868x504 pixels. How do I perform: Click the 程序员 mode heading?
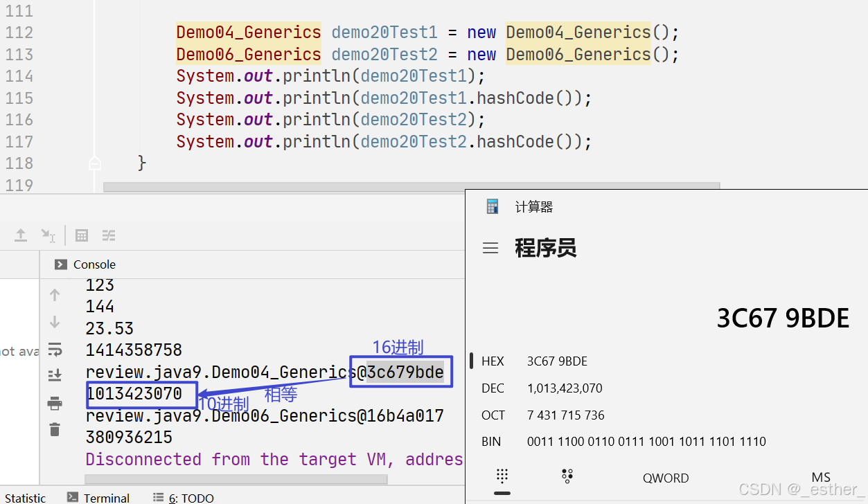click(x=545, y=249)
